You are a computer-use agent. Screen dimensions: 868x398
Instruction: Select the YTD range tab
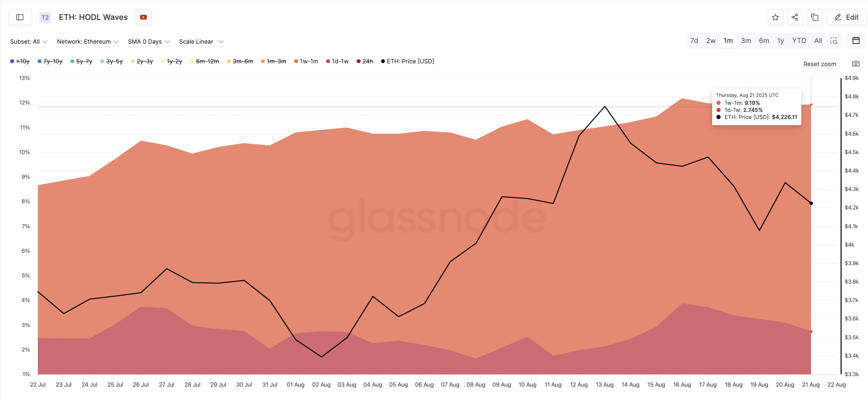pos(799,40)
